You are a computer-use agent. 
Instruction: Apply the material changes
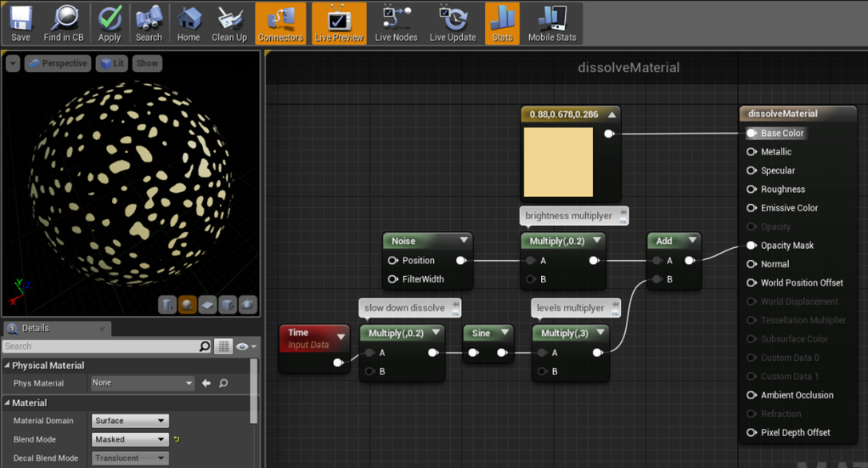tap(109, 22)
